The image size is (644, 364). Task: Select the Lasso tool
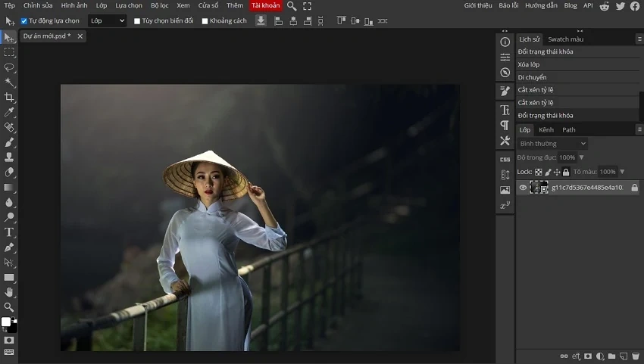pyautogui.click(x=9, y=67)
